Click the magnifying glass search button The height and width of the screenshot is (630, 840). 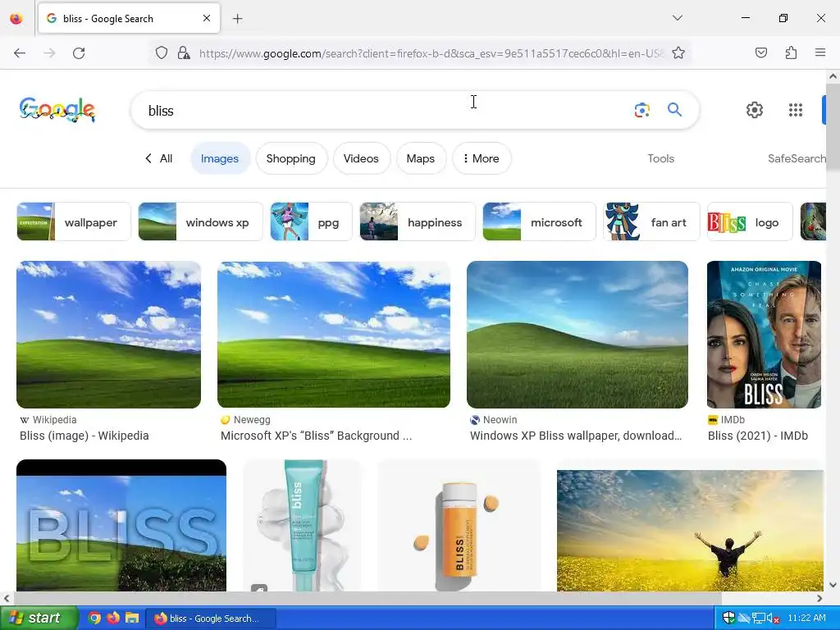(674, 110)
